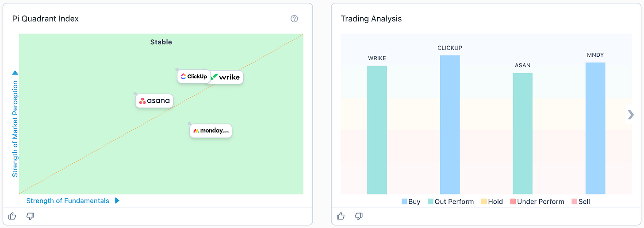
Task: Click thumbs up under Trading Analysis
Action: pyautogui.click(x=341, y=216)
